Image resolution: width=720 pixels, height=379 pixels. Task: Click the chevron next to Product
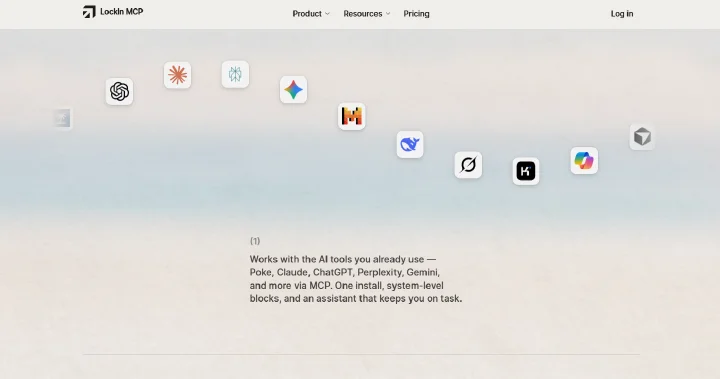point(327,14)
